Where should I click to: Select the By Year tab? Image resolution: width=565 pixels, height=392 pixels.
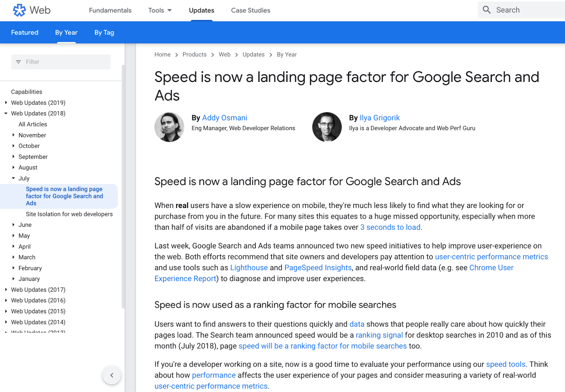(x=66, y=32)
